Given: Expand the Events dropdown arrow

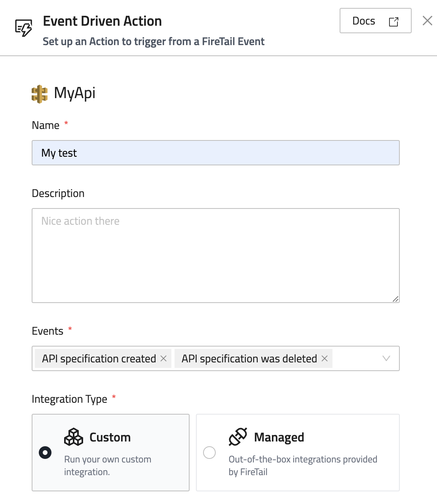Looking at the screenshot, I should [386, 358].
